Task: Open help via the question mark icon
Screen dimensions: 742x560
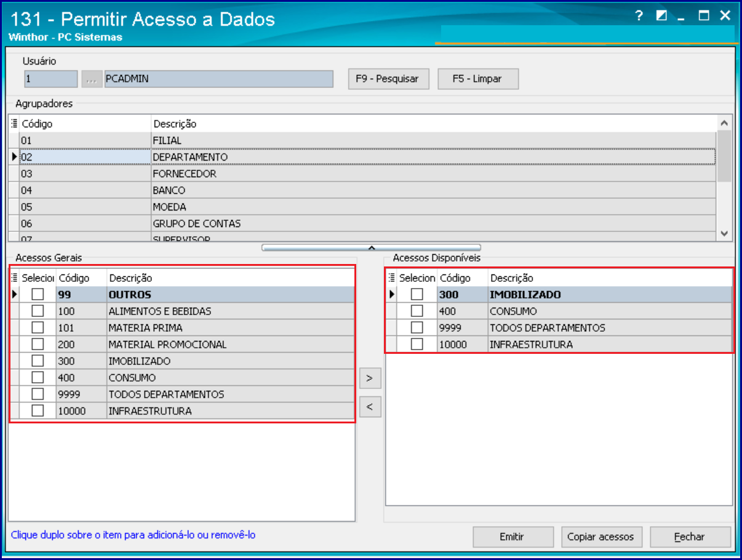Action: (640, 16)
